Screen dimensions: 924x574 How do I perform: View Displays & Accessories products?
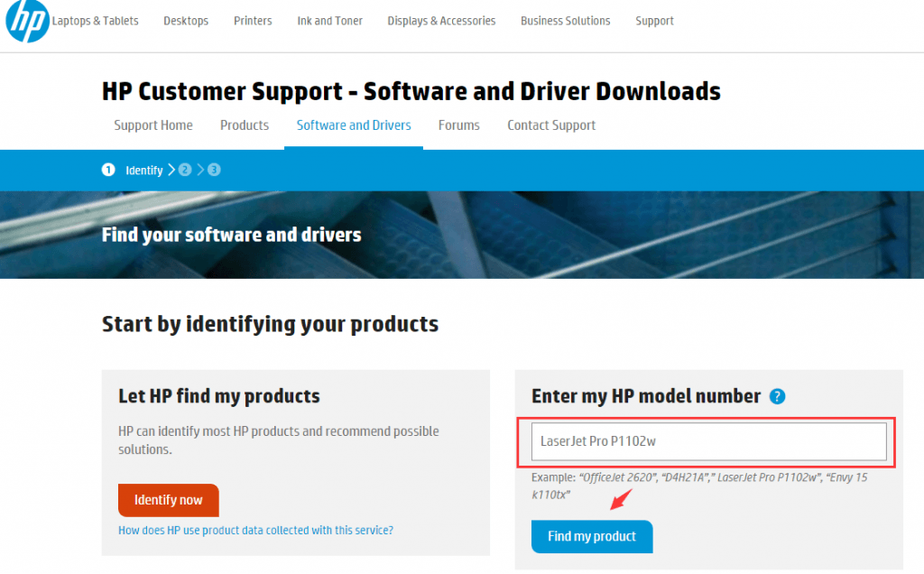pos(441,20)
